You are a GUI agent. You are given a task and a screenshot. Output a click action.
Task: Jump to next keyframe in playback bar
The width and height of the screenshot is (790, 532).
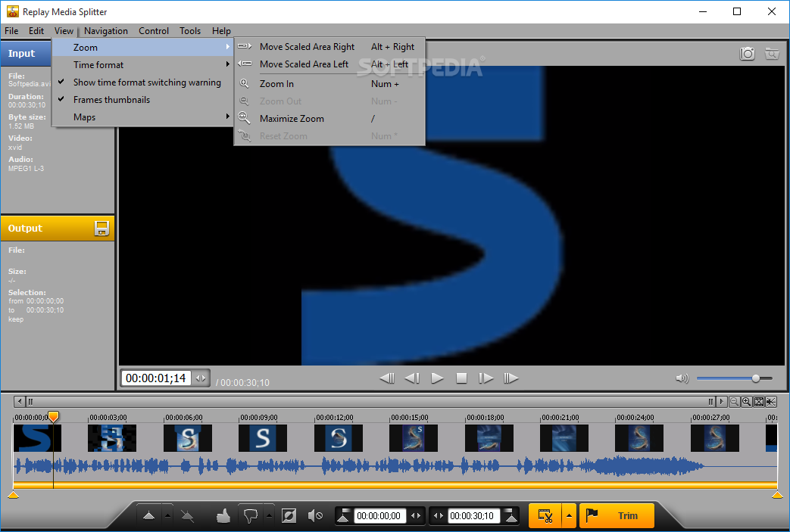(x=511, y=378)
